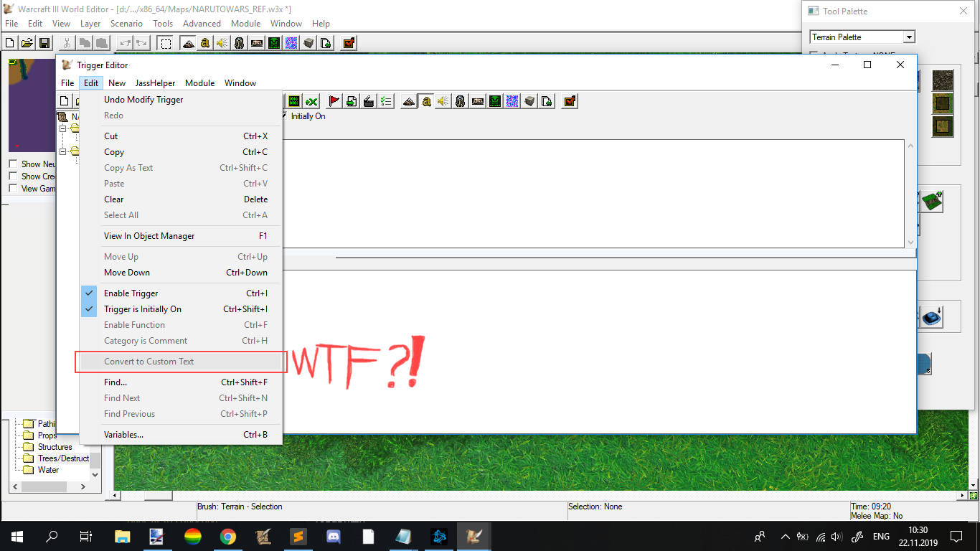Select the Trees/Destruct folder in list
The image size is (980, 551).
(63, 458)
